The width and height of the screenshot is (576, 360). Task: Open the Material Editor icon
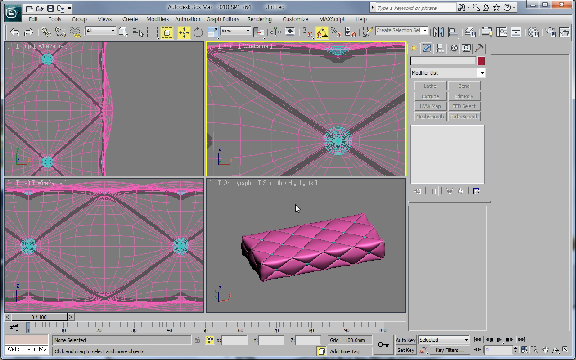pos(533,32)
